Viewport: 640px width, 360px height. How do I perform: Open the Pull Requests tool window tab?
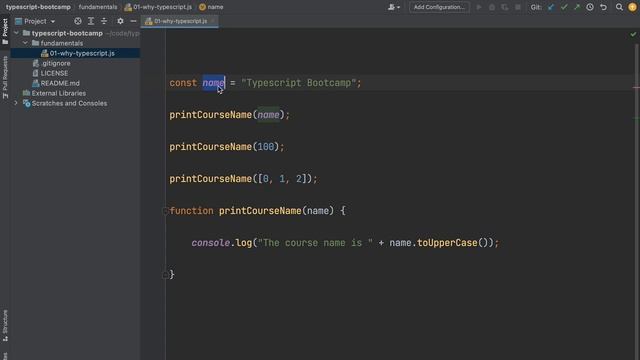click(x=5, y=77)
